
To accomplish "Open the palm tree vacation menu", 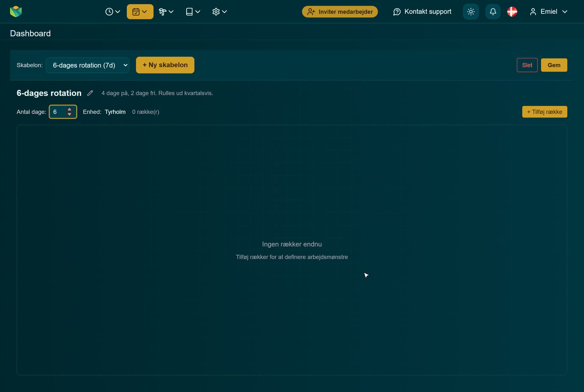I will click(166, 12).
